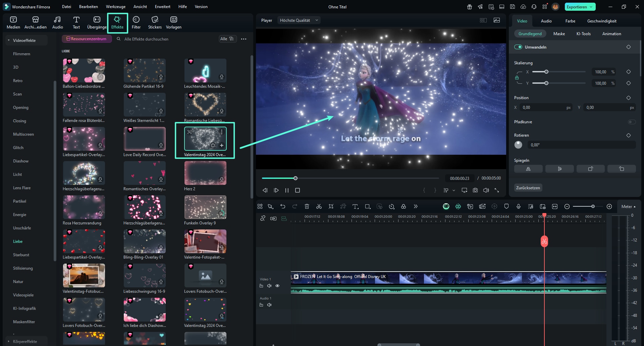Click the horizontal flip Spiegeln button

[x=528, y=169]
